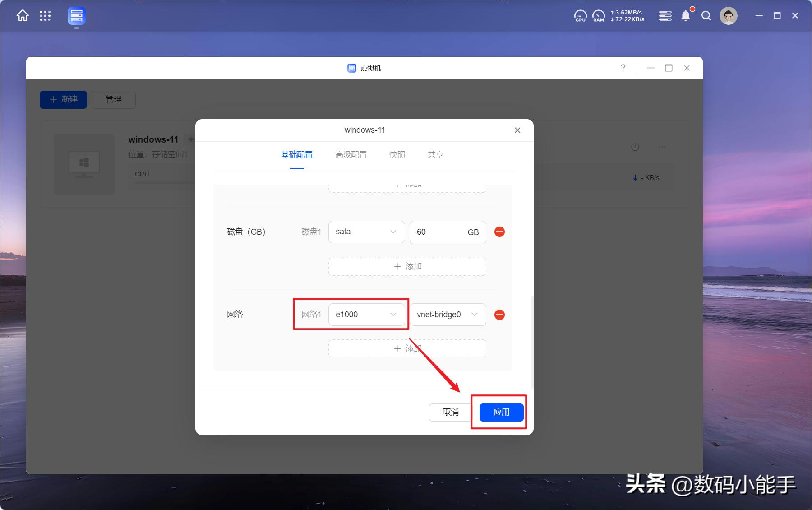Expand the e1000 network model dropdown

click(366, 315)
